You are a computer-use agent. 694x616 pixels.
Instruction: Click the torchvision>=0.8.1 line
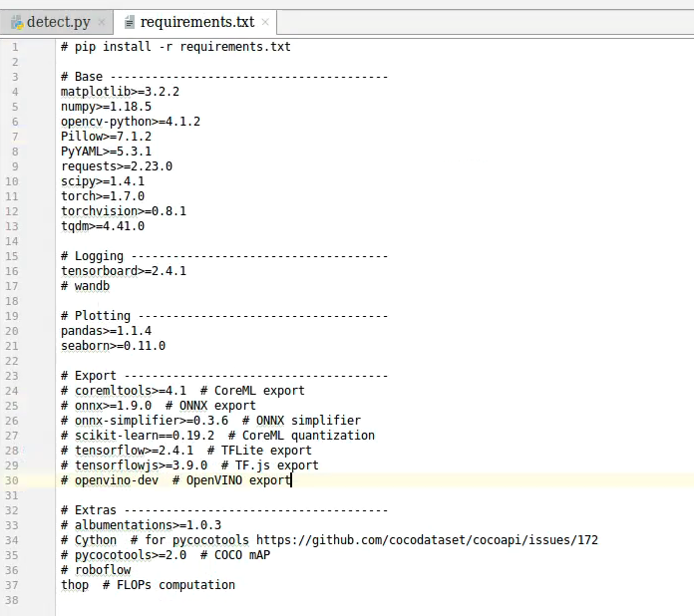tap(124, 211)
